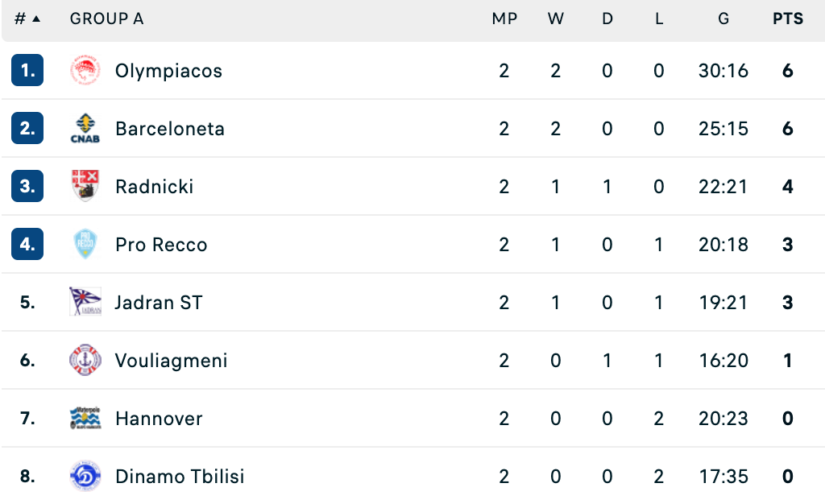825x504 pixels.
Task: Select the Pro Recco shield logo
Action: 85,244
